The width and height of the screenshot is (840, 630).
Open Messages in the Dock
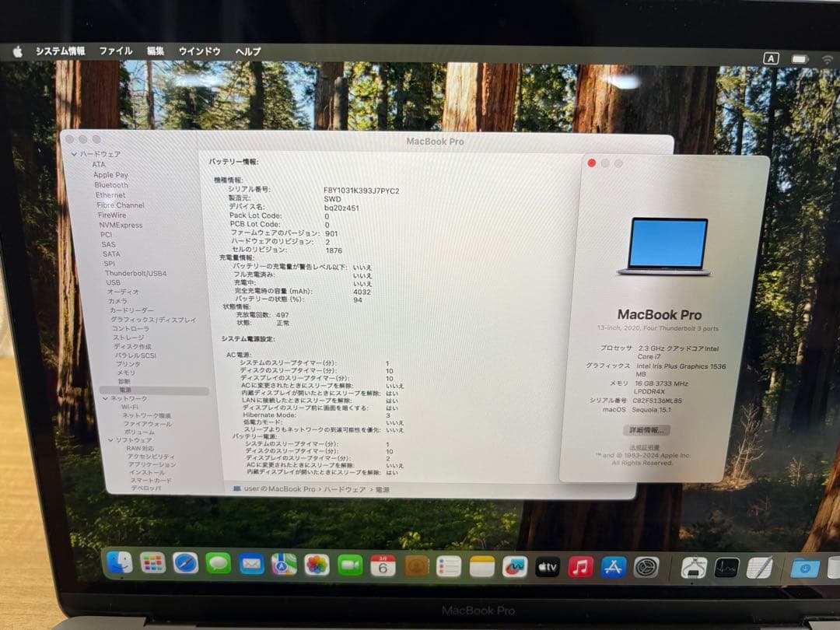(217, 566)
